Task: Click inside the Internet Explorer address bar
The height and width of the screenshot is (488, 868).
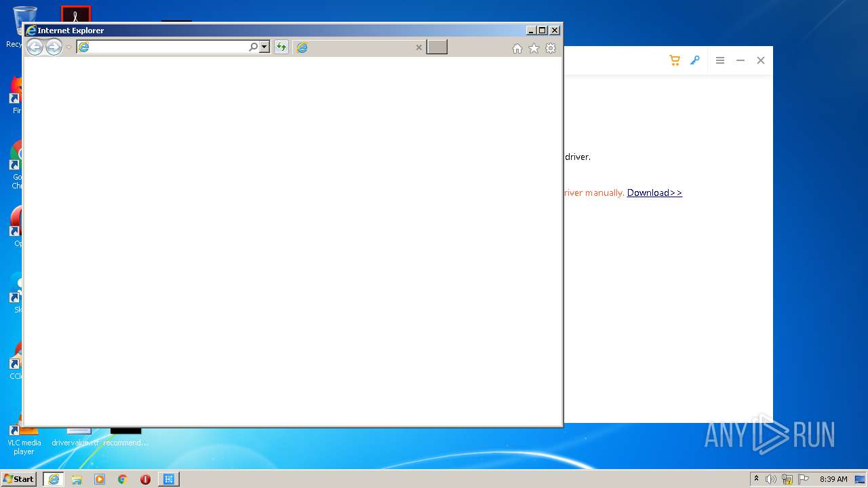Action: point(162,47)
